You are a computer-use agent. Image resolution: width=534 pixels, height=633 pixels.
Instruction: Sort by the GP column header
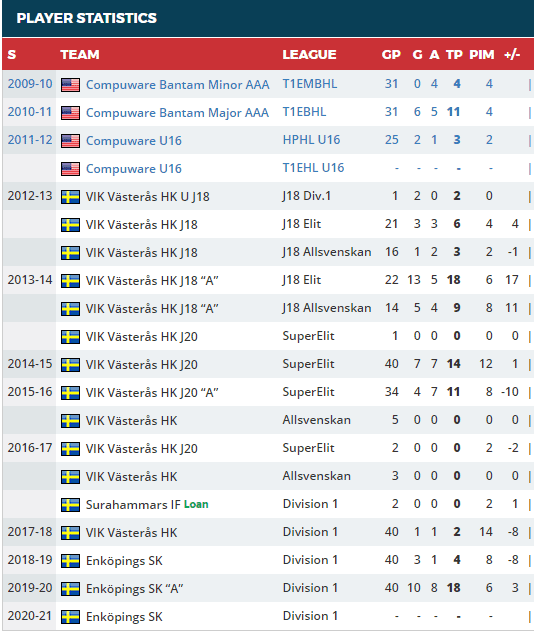pyautogui.click(x=391, y=54)
